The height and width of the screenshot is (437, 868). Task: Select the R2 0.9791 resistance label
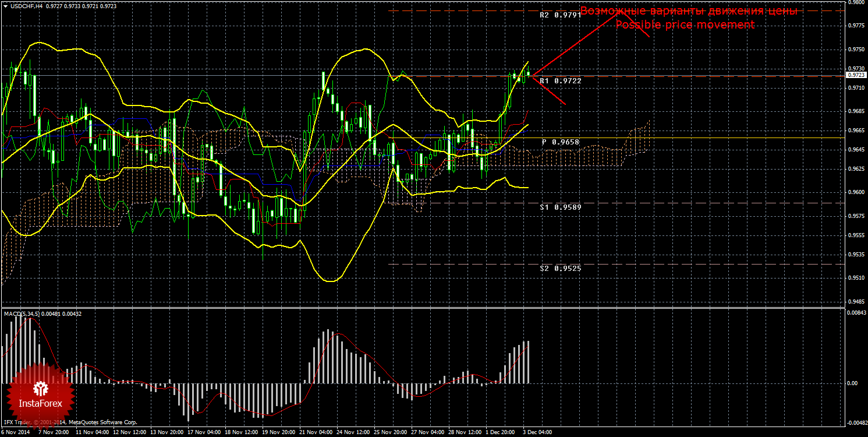(x=560, y=15)
